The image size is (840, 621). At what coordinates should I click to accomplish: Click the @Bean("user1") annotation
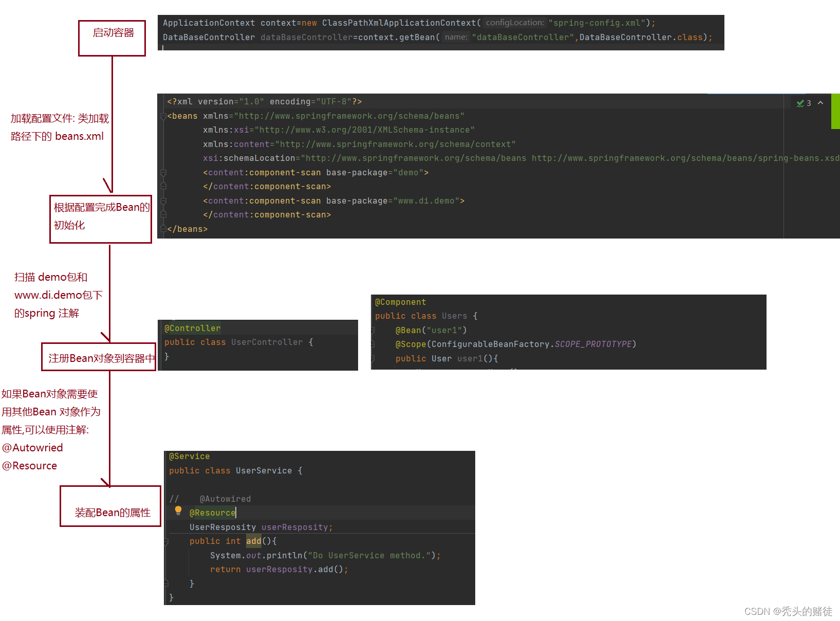click(x=431, y=331)
